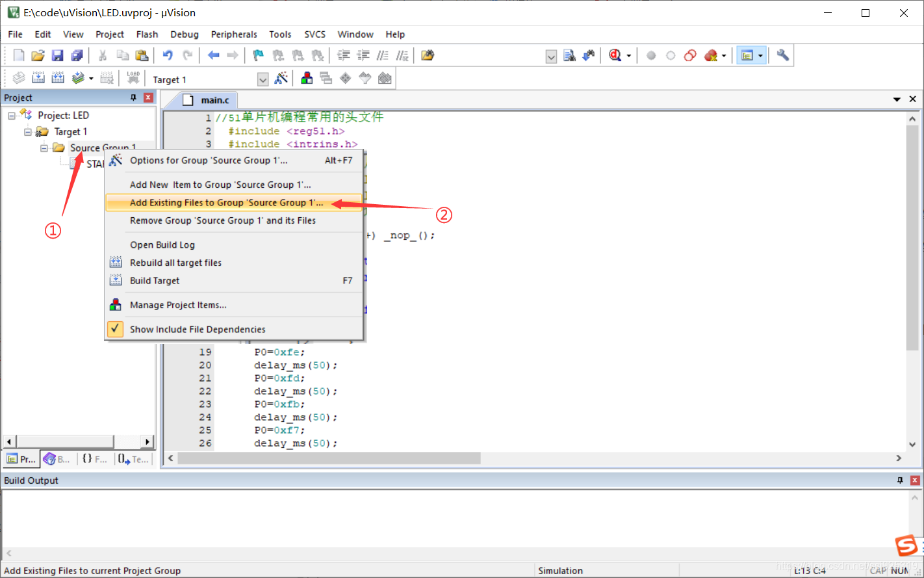Click the Build target toolbar icon
This screenshot has height=578, width=924.
pyautogui.click(x=38, y=79)
